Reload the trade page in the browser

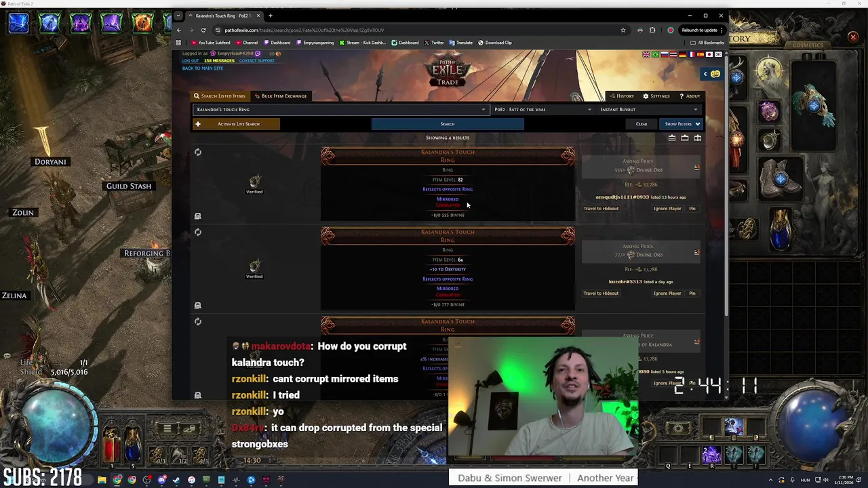coord(203,30)
